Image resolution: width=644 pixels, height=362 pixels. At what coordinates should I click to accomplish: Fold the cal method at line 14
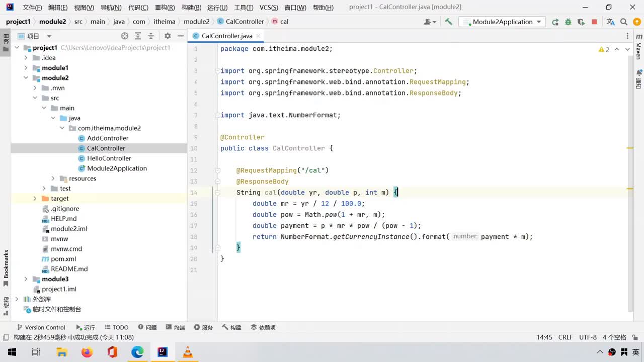217,193
